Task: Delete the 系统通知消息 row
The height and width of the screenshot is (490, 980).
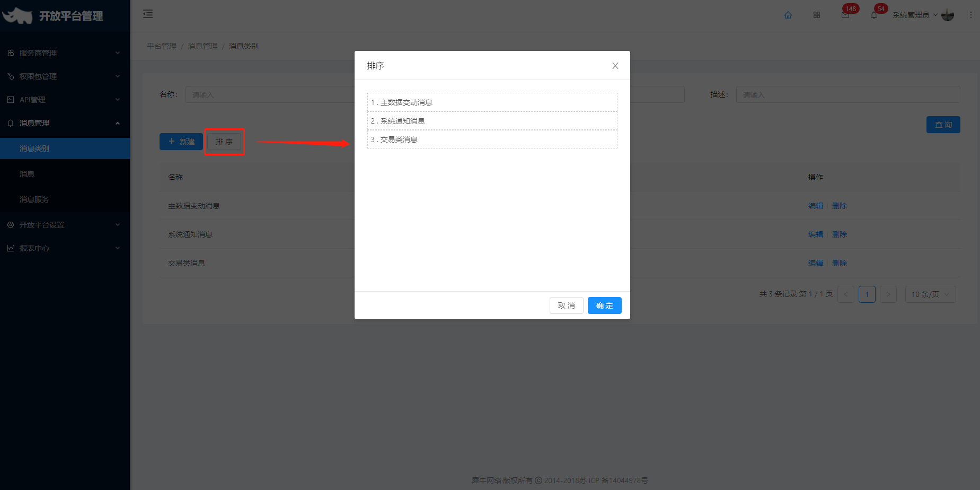Action: pyautogui.click(x=840, y=234)
